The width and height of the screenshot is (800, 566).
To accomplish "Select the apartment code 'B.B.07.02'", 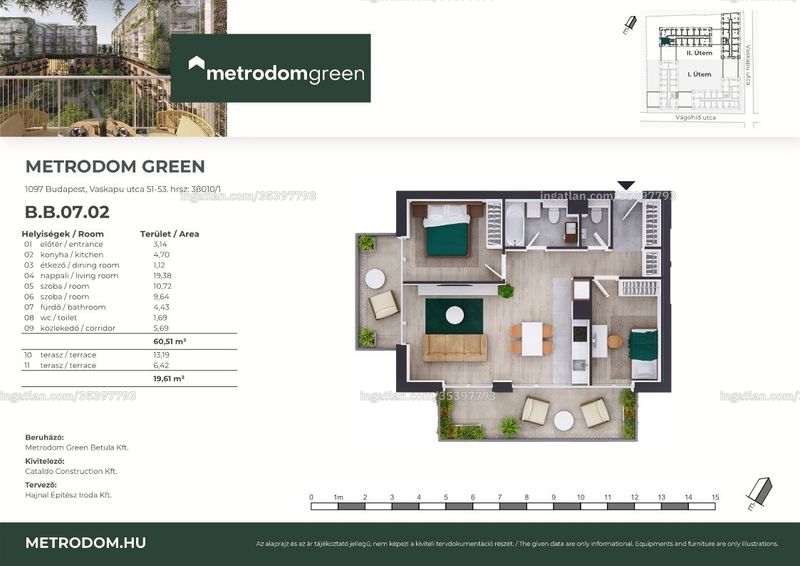I will pos(67,212).
